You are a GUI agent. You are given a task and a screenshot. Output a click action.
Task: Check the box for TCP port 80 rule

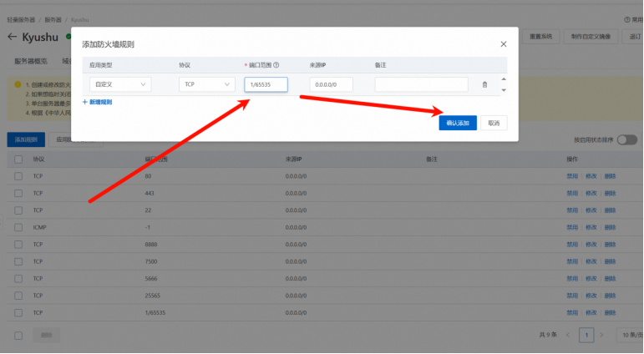[18, 176]
